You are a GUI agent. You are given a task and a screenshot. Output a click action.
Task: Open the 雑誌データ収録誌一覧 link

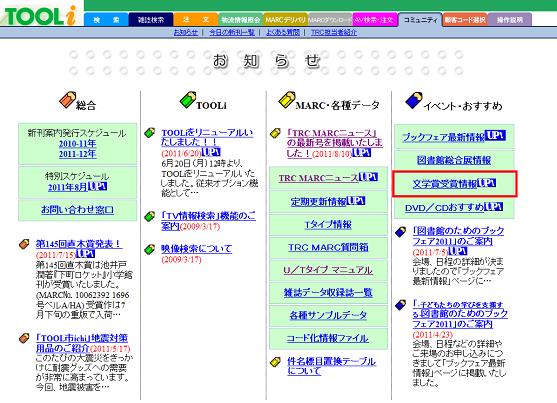328,293
